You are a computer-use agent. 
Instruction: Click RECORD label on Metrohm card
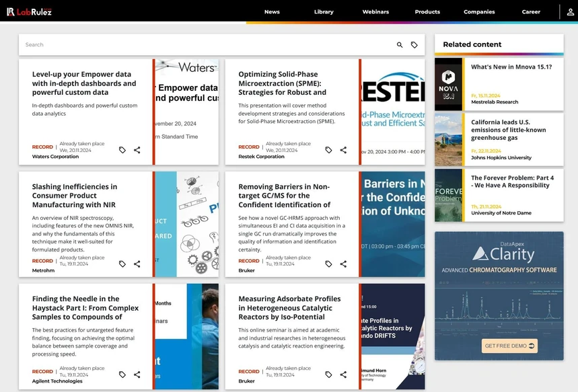pyautogui.click(x=42, y=261)
